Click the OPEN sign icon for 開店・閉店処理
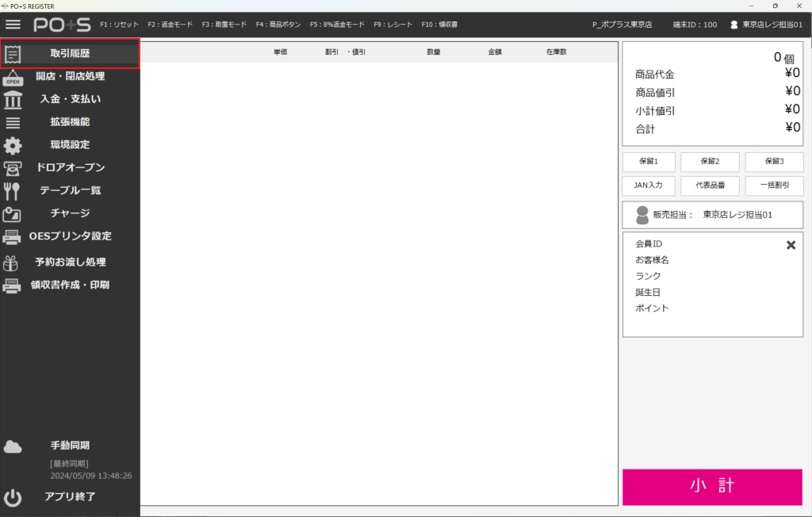The width and height of the screenshot is (812, 517). [x=13, y=77]
